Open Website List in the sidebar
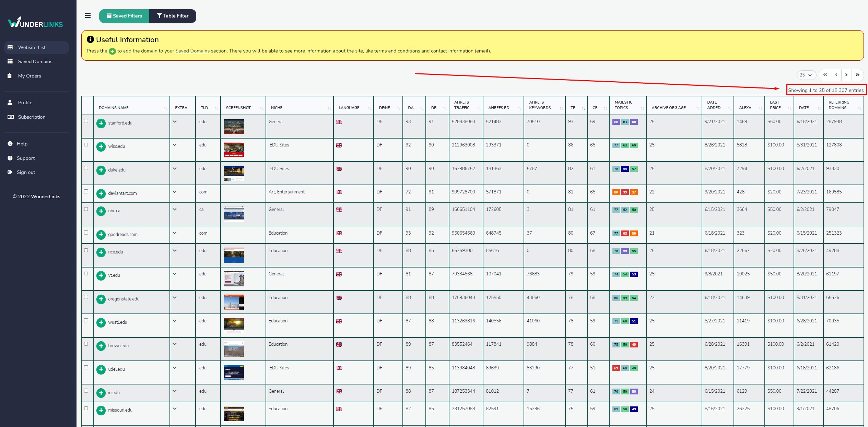868x427 pixels. pyautogui.click(x=36, y=47)
